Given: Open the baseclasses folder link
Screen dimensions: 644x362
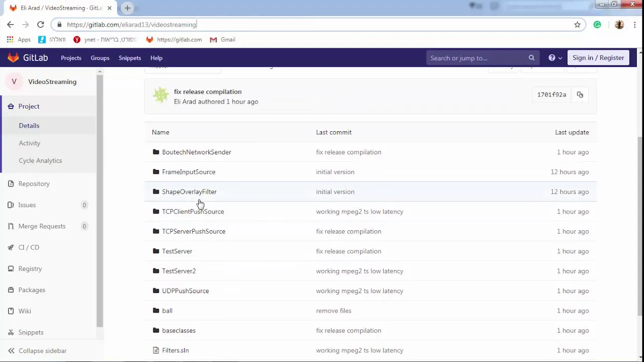Looking at the screenshot, I should pyautogui.click(x=179, y=330).
